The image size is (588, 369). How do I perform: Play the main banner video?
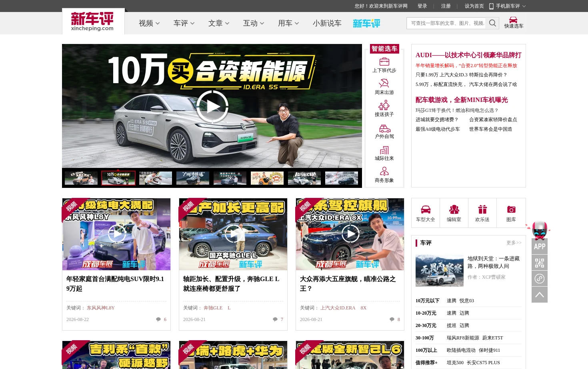click(x=212, y=106)
